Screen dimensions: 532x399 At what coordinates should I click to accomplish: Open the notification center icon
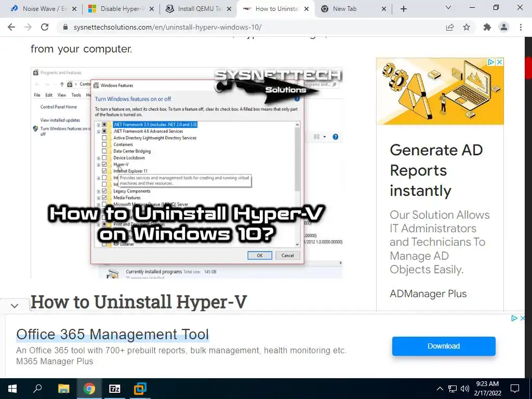click(515, 389)
